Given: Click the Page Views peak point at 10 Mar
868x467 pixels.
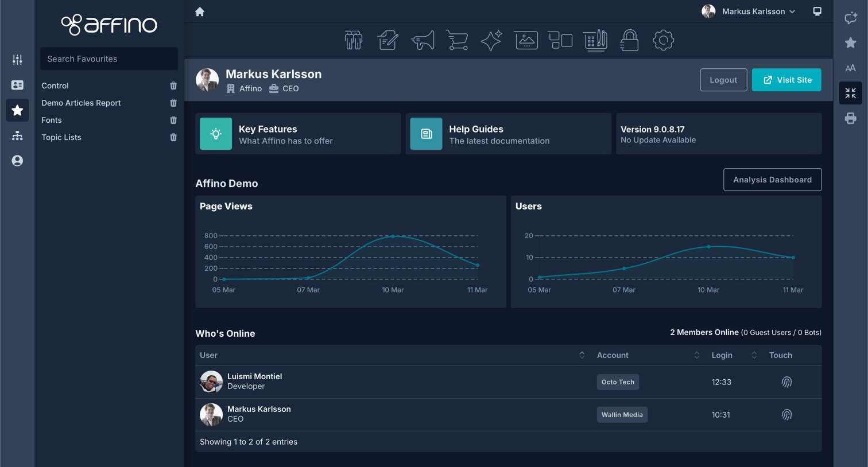Looking at the screenshot, I should [x=393, y=236].
